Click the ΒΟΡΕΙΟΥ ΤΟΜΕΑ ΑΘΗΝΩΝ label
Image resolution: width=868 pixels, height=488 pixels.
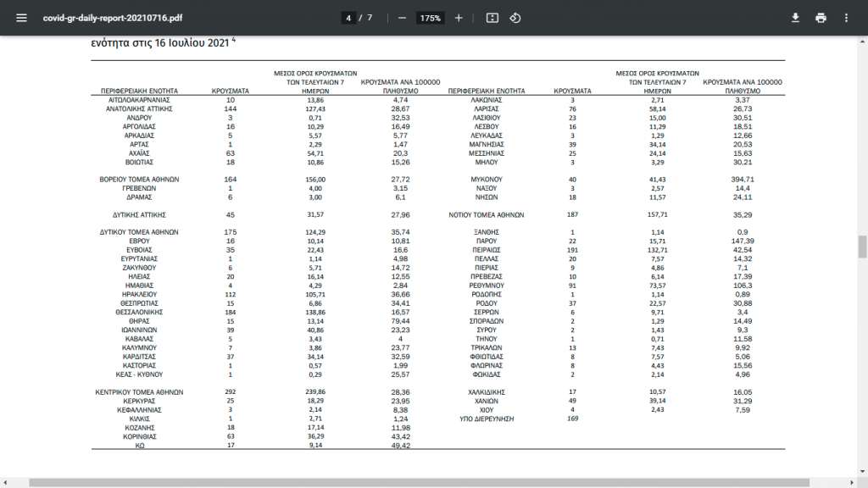click(x=139, y=180)
